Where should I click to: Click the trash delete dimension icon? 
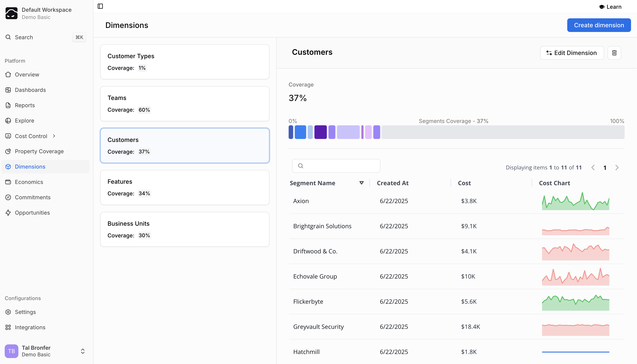pyautogui.click(x=614, y=53)
